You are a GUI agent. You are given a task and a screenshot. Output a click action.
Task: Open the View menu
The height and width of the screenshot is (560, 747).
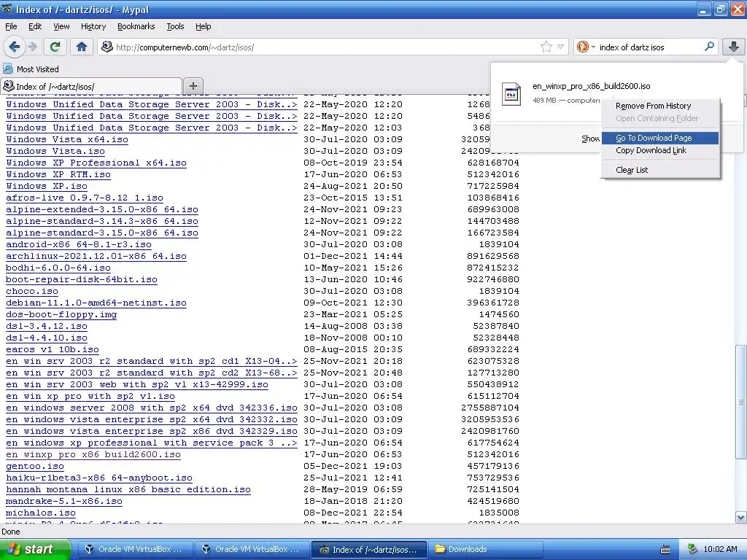click(61, 26)
